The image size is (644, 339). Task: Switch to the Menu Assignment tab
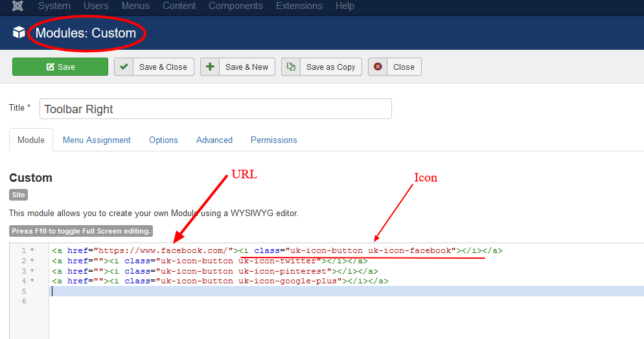pyautogui.click(x=97, y=140)
